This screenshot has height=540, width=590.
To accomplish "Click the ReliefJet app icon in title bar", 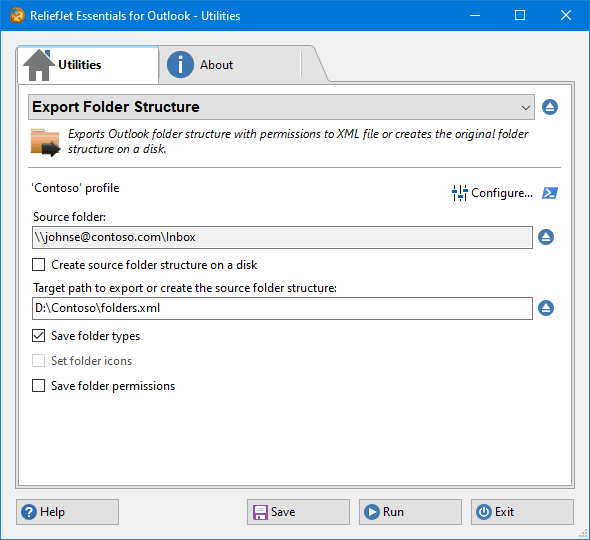I will [17, 15].
